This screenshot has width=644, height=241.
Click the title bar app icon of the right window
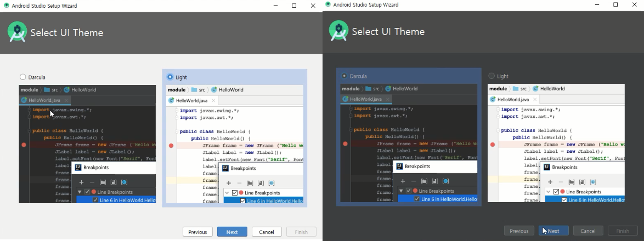click(327, 4)
